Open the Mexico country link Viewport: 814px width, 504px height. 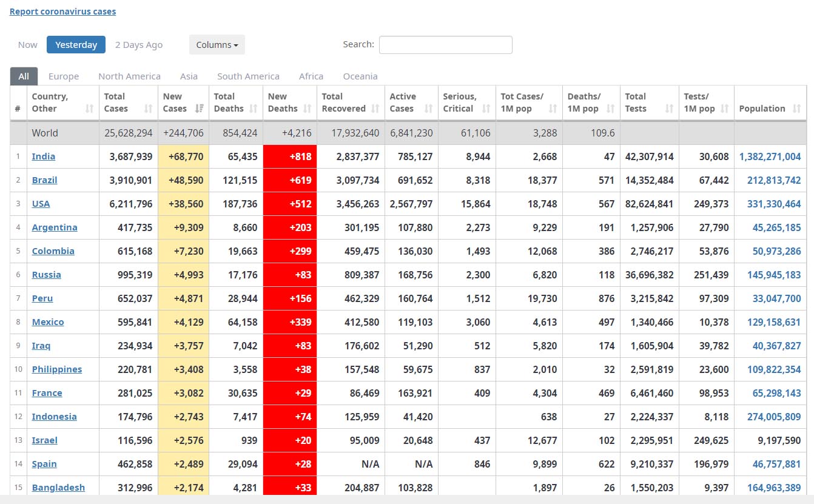tap(48, 322)
